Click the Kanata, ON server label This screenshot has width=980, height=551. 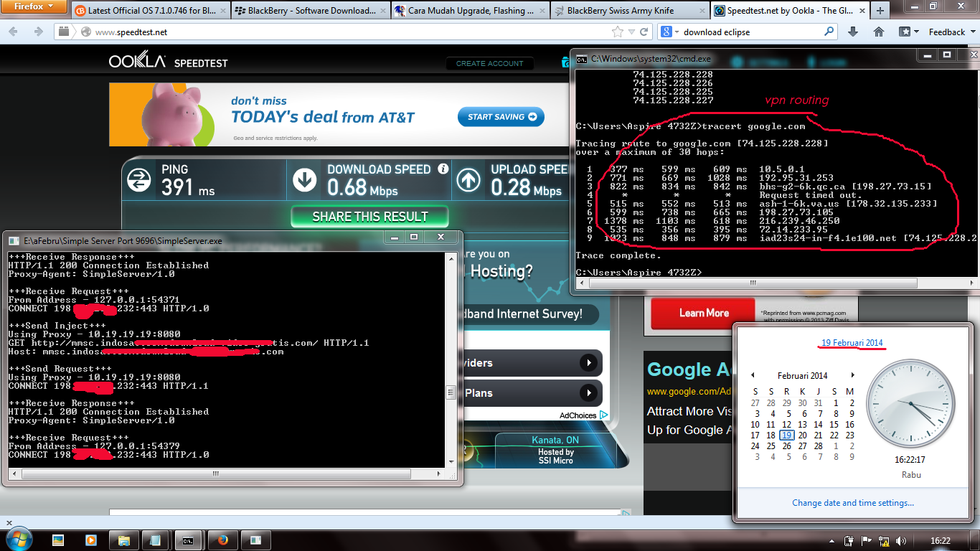pyautogui.click(x=555, y=440)
